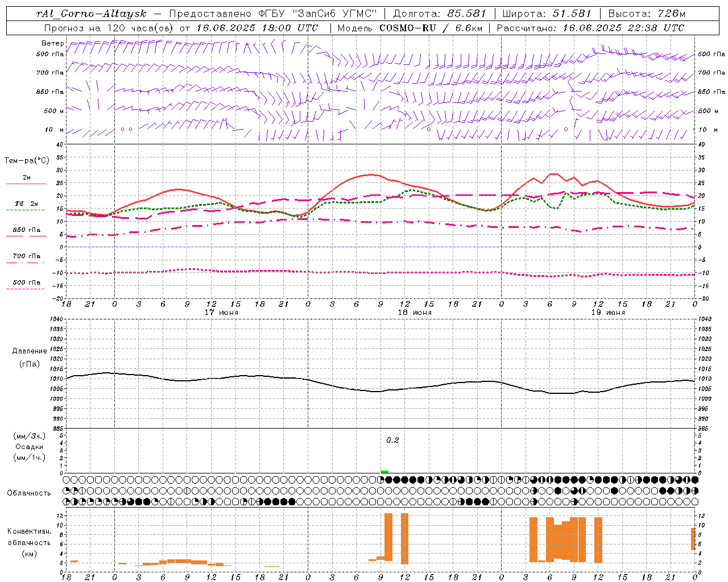
Task: Click the 700 гПа temperature legend entry
Action: [x=26, y=259]
